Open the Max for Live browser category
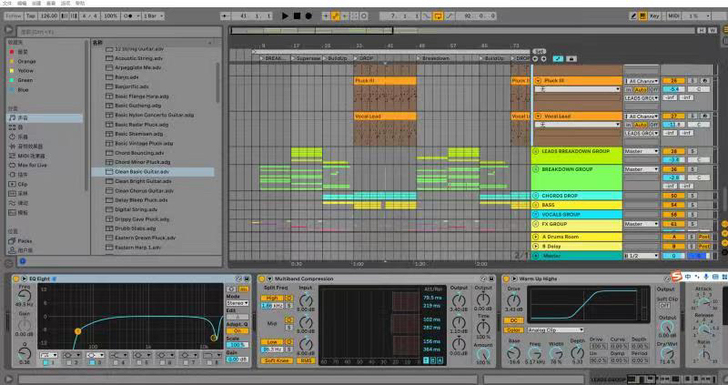 [32, 165]
